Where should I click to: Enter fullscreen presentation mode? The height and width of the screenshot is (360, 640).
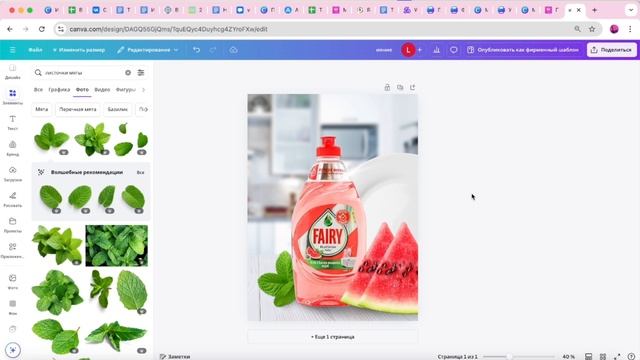pyautogui.click(x=617, y=356)
